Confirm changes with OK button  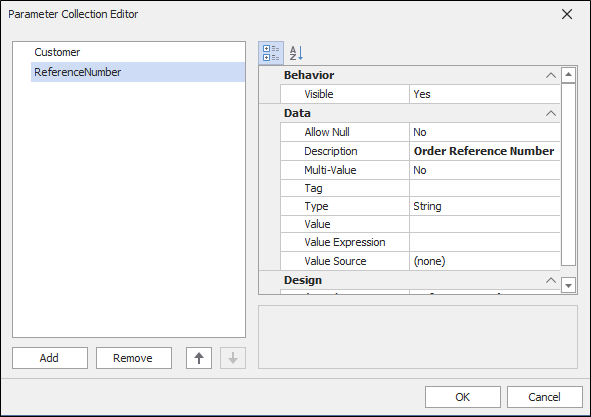click(462, 397)
